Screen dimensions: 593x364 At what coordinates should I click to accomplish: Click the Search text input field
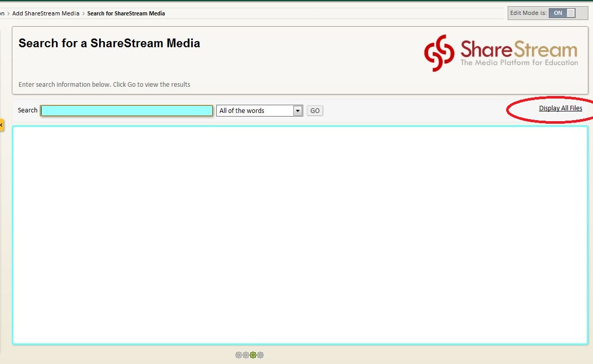pyautogui.click(x=126, y=110)
